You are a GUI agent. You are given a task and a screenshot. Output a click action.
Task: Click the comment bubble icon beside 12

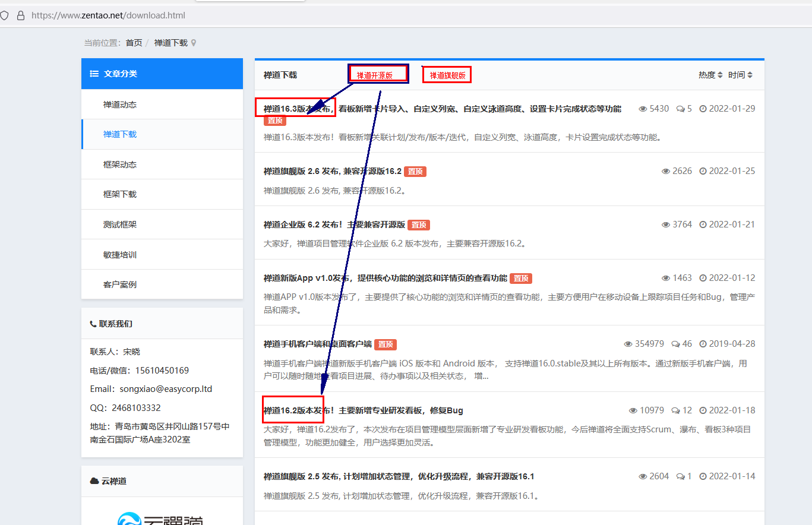point(675,410)
